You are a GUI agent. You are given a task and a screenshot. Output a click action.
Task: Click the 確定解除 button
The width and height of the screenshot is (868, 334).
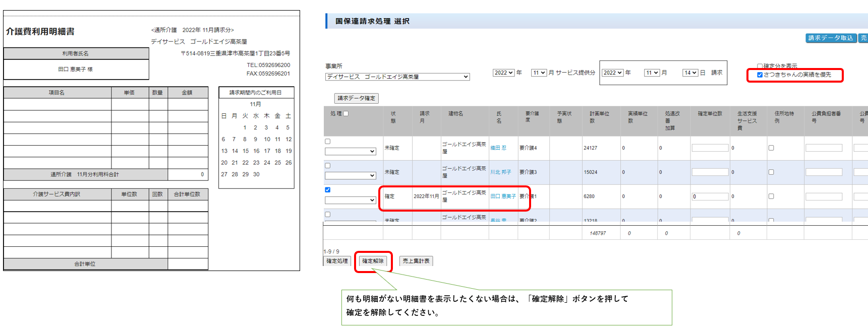tap(373, 261)
